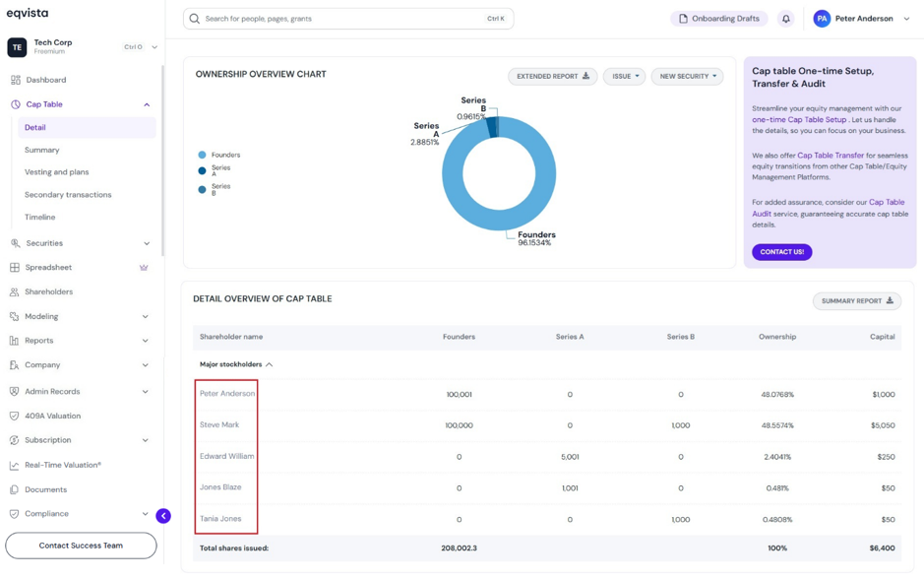Open the Cap Table Transfer link
Screen dimensions: 924x579
tap(831, 156)
